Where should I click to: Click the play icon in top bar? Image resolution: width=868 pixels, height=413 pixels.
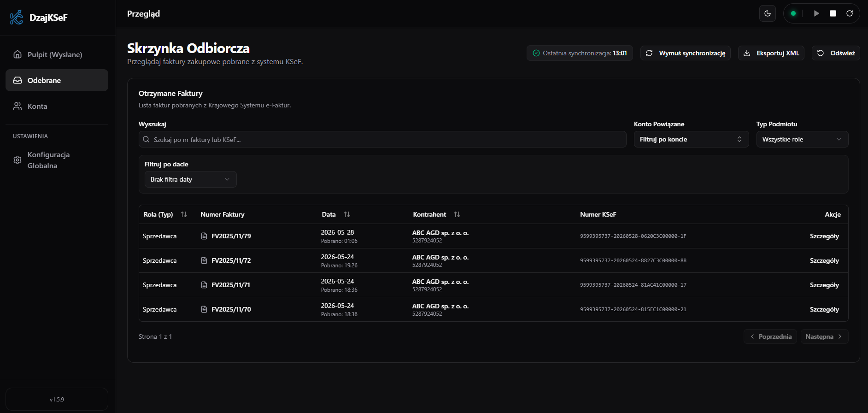(x=816, y=13)
